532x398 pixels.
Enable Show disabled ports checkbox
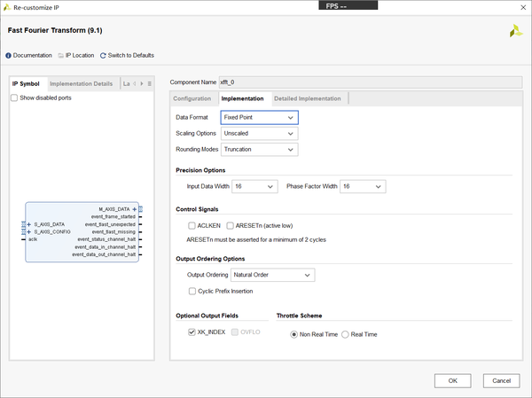(x=14, y=98)
